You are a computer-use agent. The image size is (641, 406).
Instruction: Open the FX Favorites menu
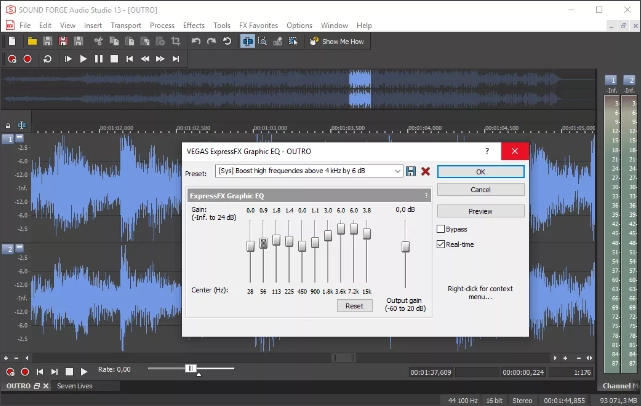257,24
